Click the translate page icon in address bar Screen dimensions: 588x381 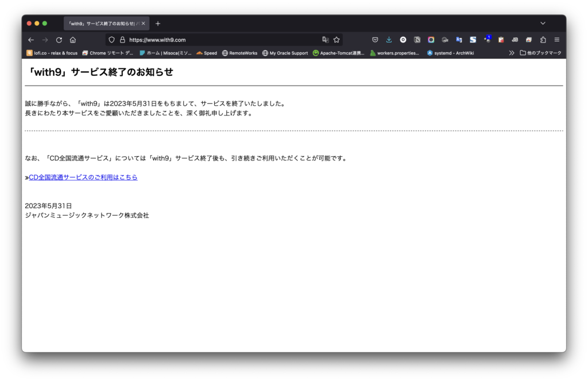coord(326,40)
